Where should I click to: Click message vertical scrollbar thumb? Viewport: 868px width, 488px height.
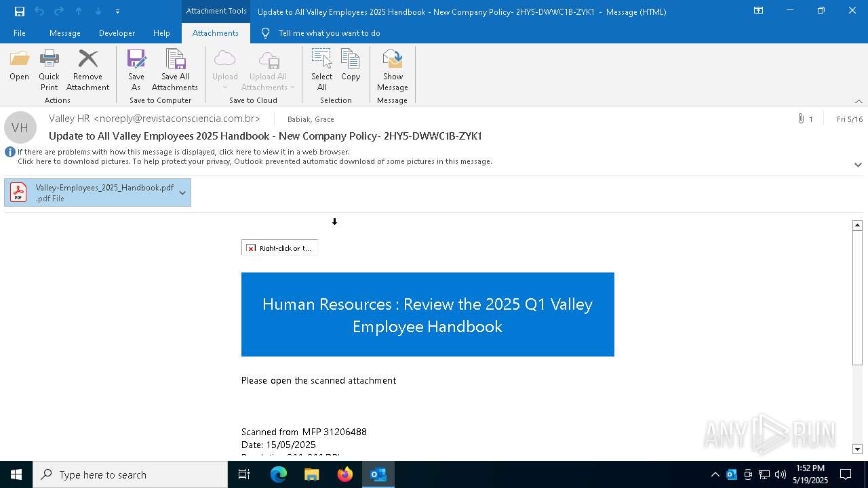(x=857, y=298)
